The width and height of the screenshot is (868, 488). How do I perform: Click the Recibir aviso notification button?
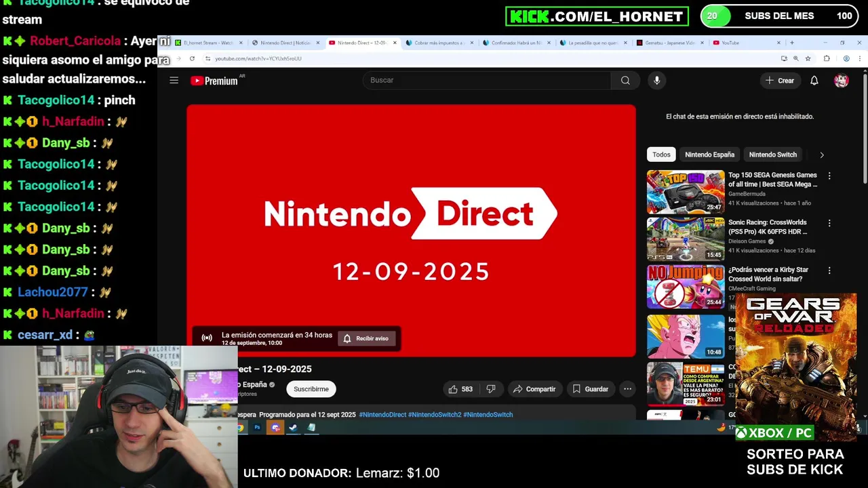366,338
